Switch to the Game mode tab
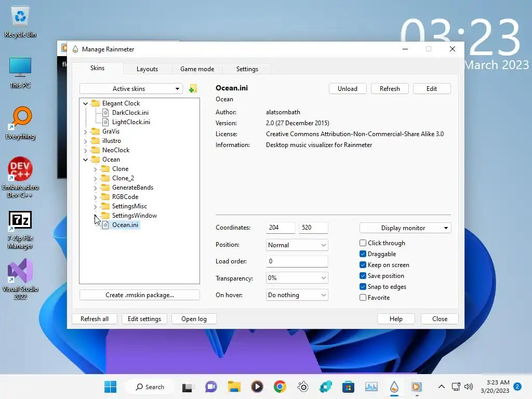Image resolution: width=532 pixels, height=399 pixels. point(197,69)
